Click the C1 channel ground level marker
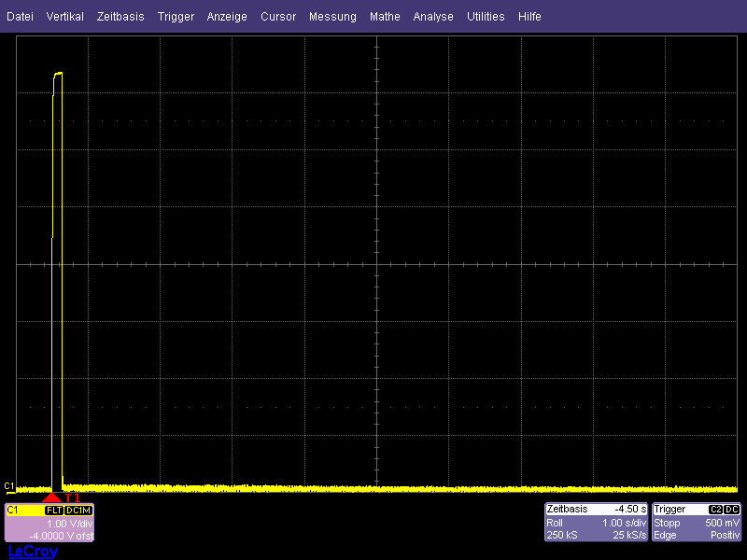This screenshot has width=747, height=560. [9, 486]
